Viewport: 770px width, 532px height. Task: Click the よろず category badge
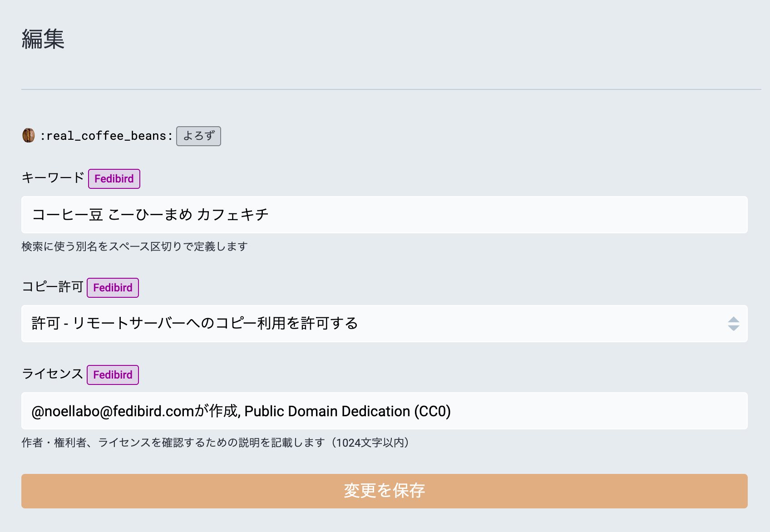[x=198, y=136]
